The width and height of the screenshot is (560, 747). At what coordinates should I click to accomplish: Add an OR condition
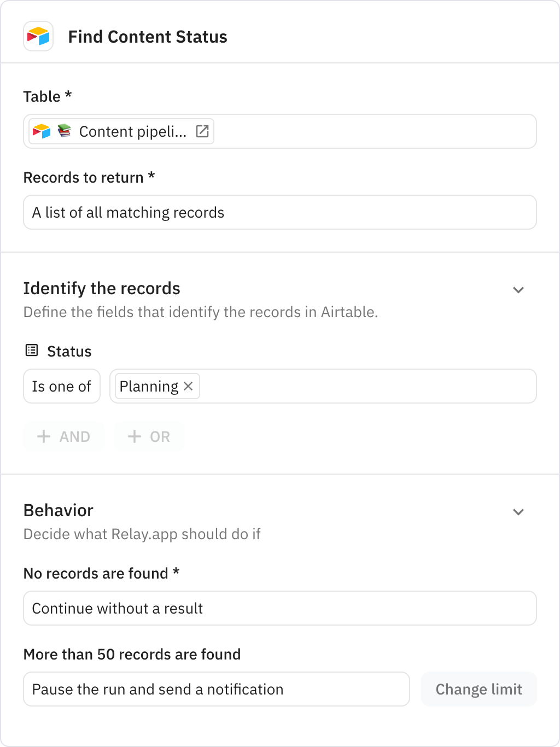click(x=149, y=436)
